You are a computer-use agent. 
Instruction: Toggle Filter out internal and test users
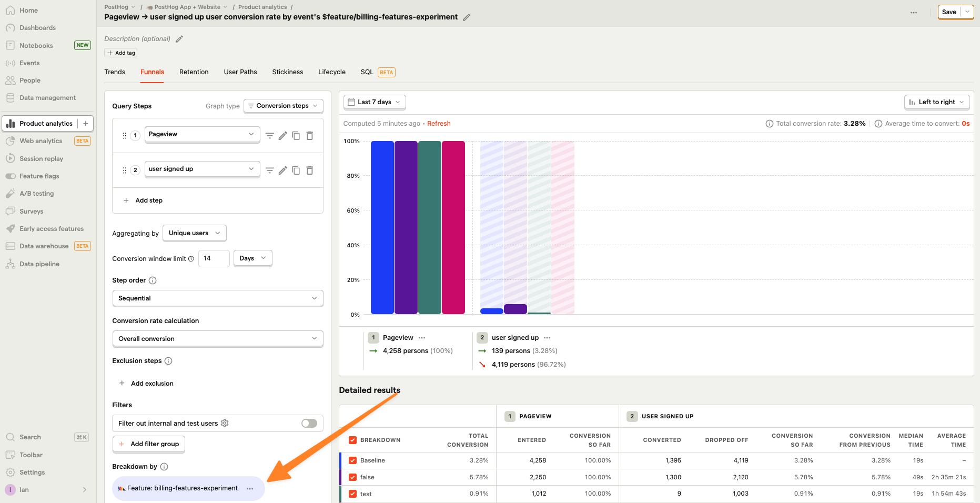point(309,424)
